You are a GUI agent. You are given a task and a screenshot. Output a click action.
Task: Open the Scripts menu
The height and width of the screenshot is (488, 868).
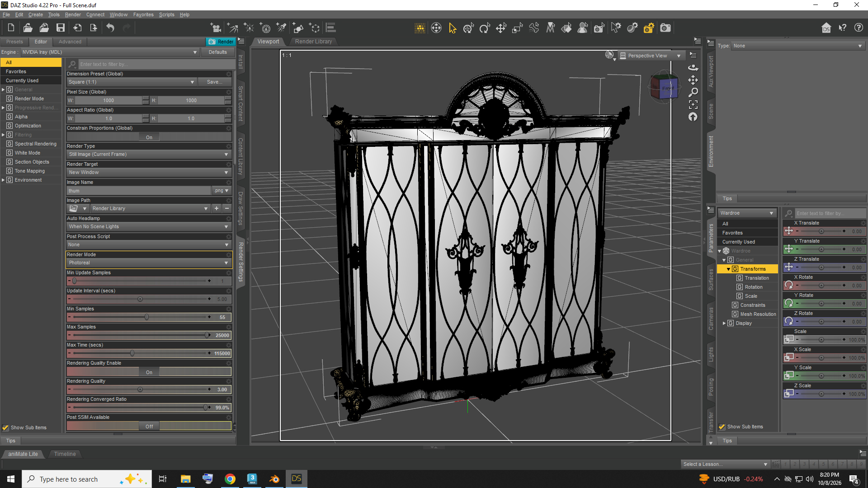(x=166, y=14)
